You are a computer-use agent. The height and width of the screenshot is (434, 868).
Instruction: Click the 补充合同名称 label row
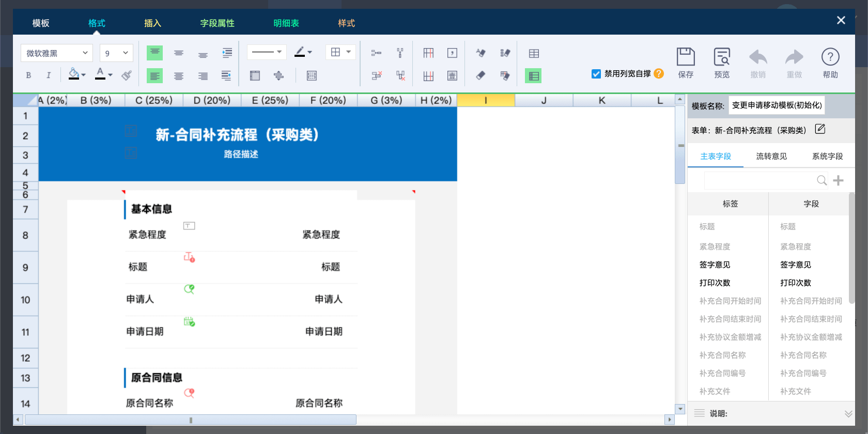point(722,355)
